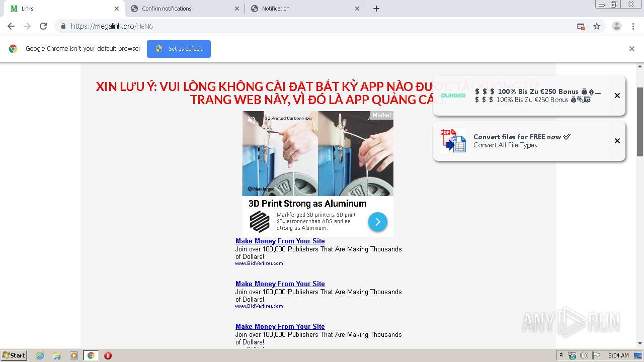The height and width of the screenshot is (362, 644).
Task: Reload the current page
Action: [43, 26]
